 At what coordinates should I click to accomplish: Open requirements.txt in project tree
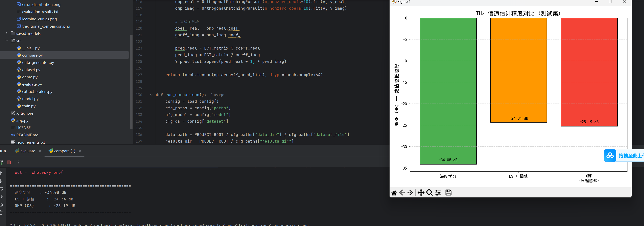(30, 142)
